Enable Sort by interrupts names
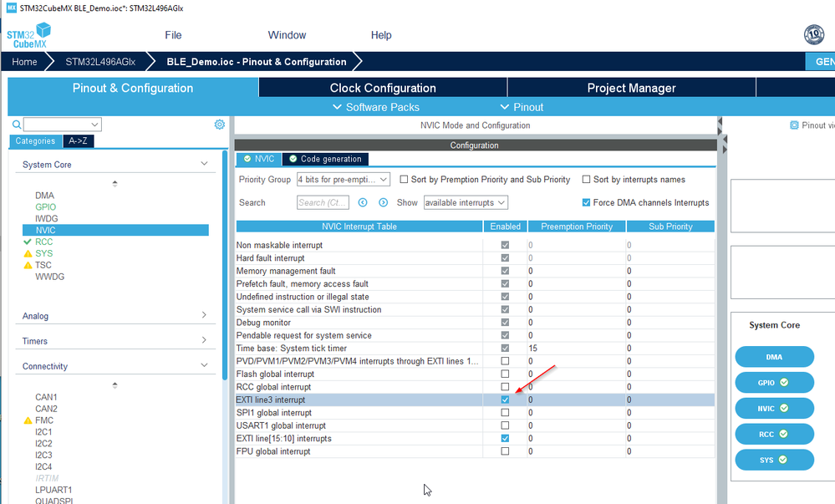 [x=586, y=180]
